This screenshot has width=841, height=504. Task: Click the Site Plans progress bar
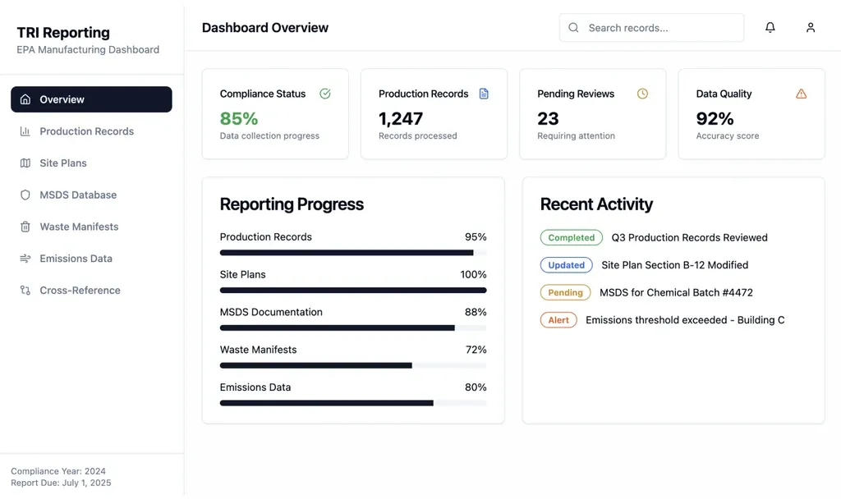352,290
